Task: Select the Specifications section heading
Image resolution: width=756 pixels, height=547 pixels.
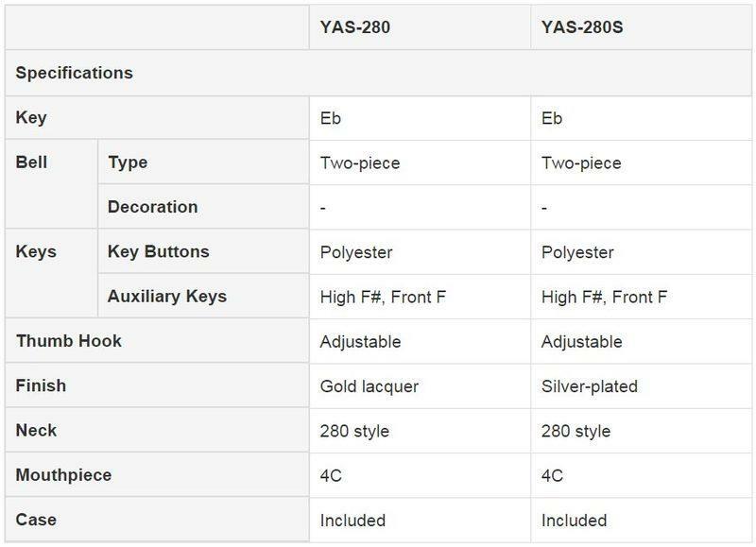Action: tap(75, 73)
